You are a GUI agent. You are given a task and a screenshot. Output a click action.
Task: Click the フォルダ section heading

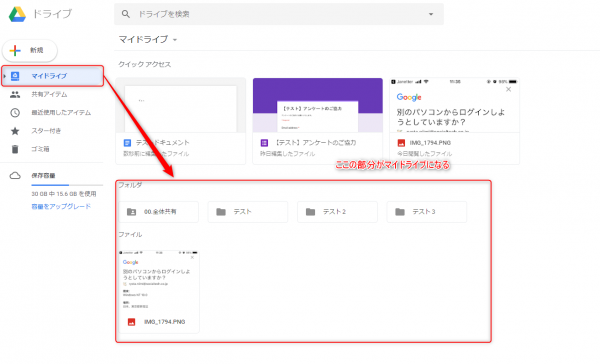point(130,185)
